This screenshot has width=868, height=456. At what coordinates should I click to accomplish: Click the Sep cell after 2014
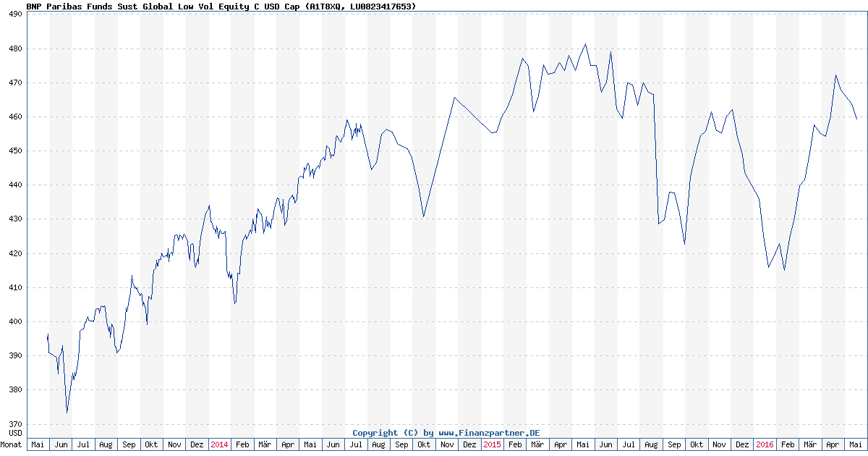(x=401, y=445)
